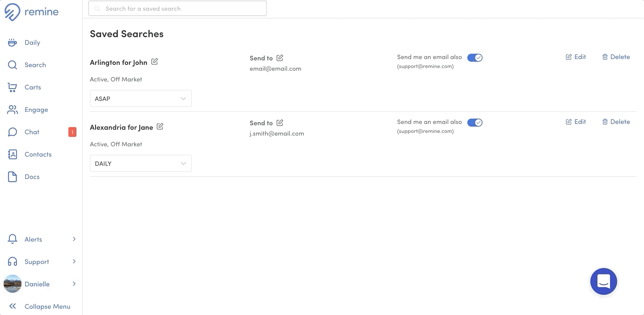Edit Send to recipient for j.smith@email.com
Viewport: 644px width, 315px height.
[x=280, y=123]
